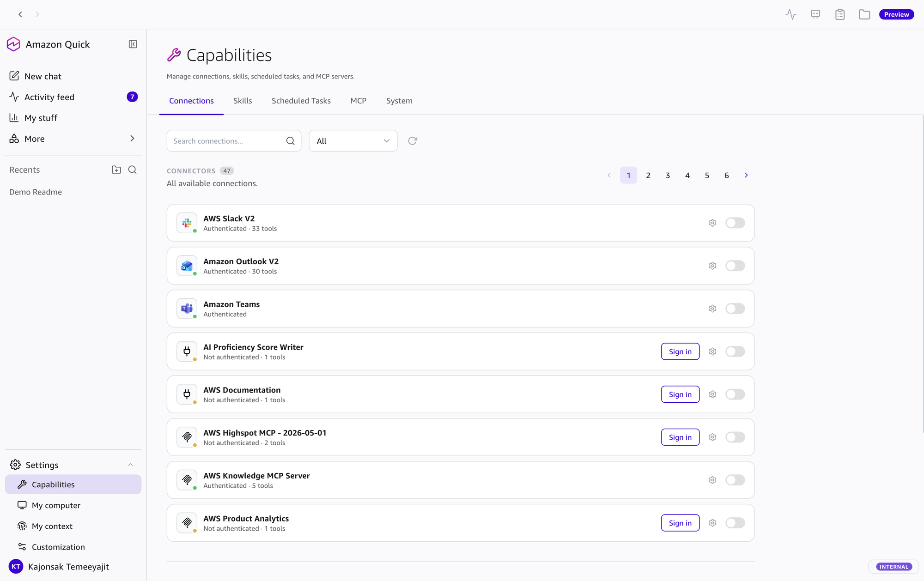Enable the Amazon Outlook V2 toggle
This screenshot has width=924, height=581.
(x=735, y=266)
